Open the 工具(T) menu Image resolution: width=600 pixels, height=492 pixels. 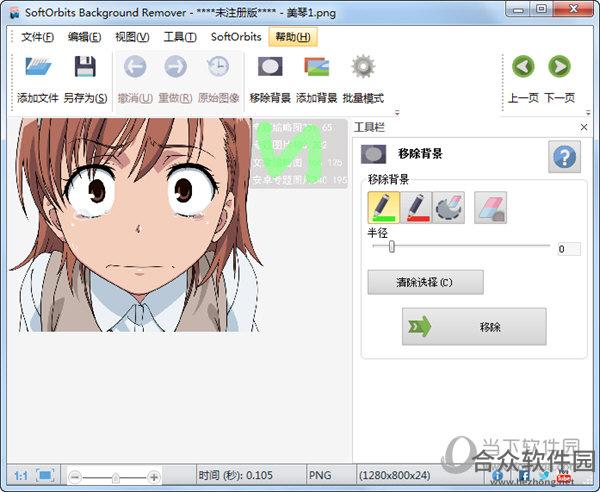[x=180, y=37]
